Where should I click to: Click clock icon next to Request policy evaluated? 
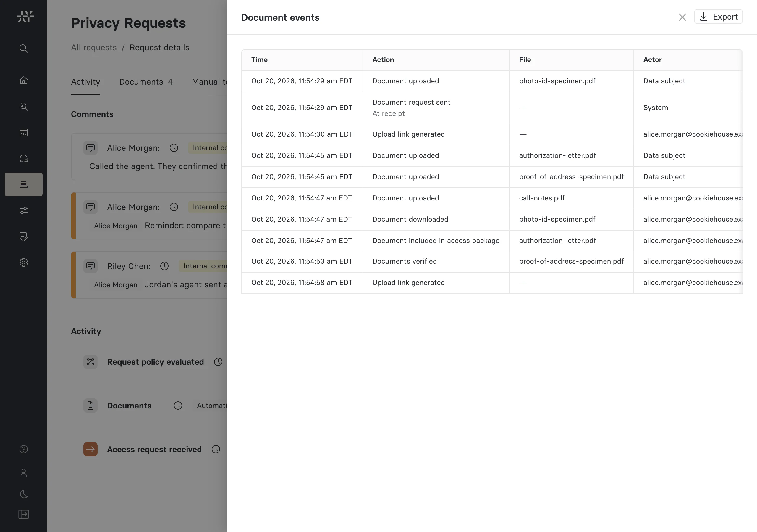(x=218, y=361)
